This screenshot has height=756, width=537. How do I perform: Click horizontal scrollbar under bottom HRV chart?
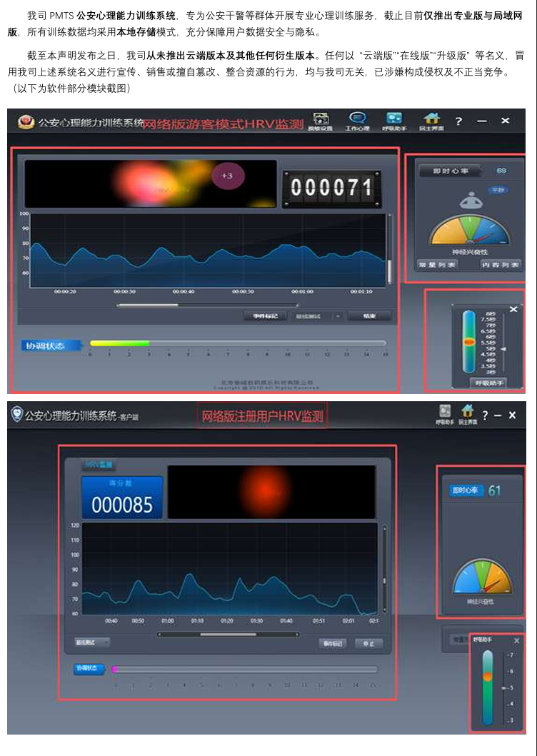click(227, 634)
